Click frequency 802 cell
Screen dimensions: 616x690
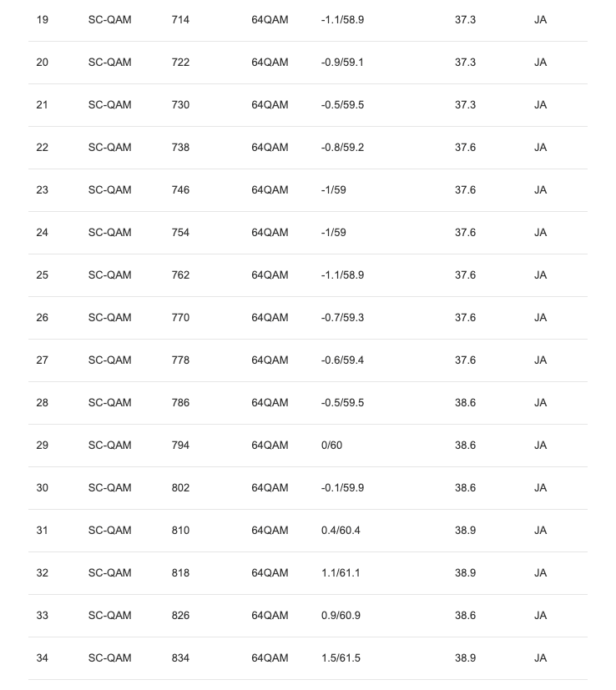coord(180,488)
